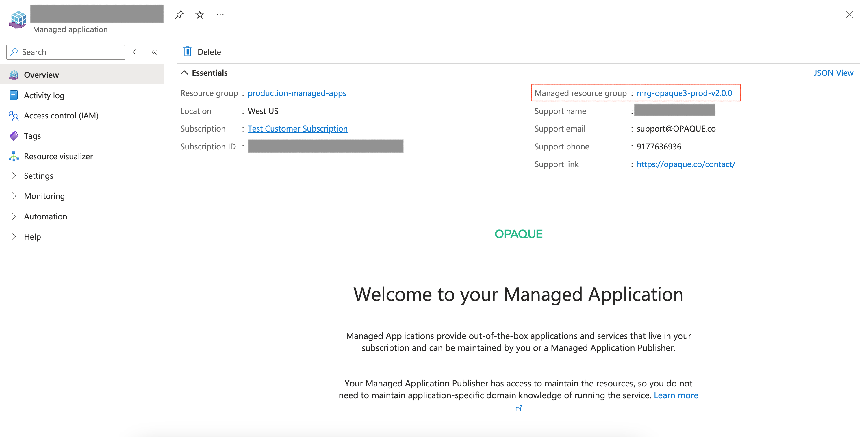Collapse the Essentials section

coord(184,73)
